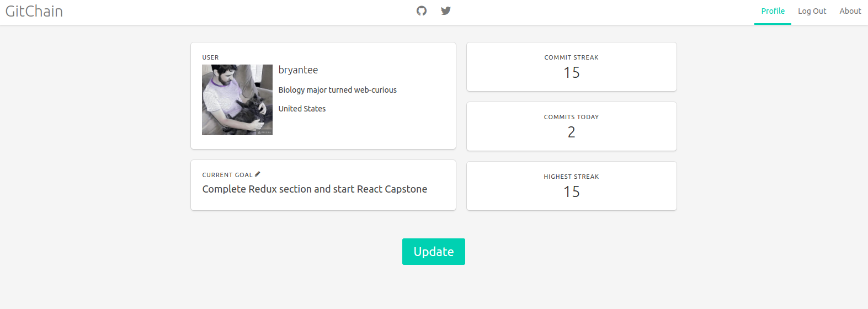
Task: Click the GitChain logo
Action: coord(34,11)
